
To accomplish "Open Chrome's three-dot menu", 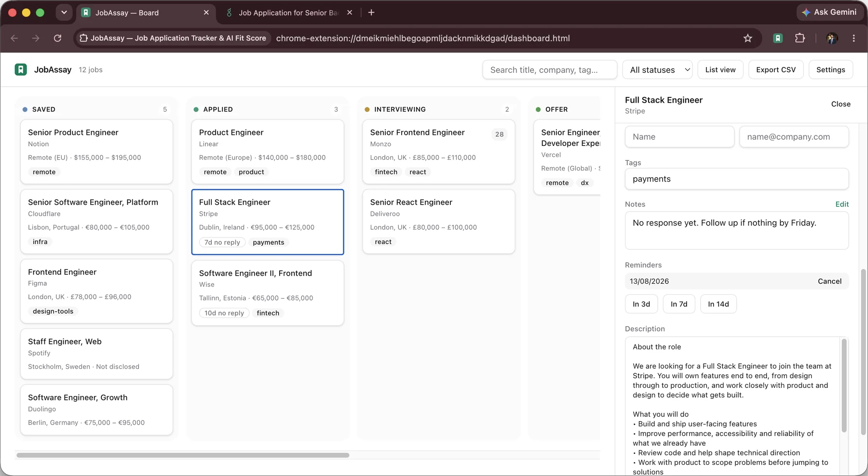I will [854, 38].
